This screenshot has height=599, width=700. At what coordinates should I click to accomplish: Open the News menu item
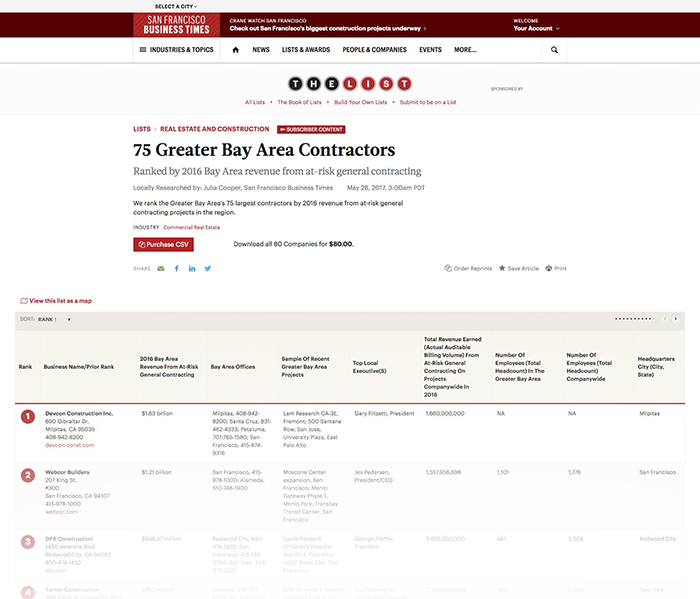click(x=261, y=50)
